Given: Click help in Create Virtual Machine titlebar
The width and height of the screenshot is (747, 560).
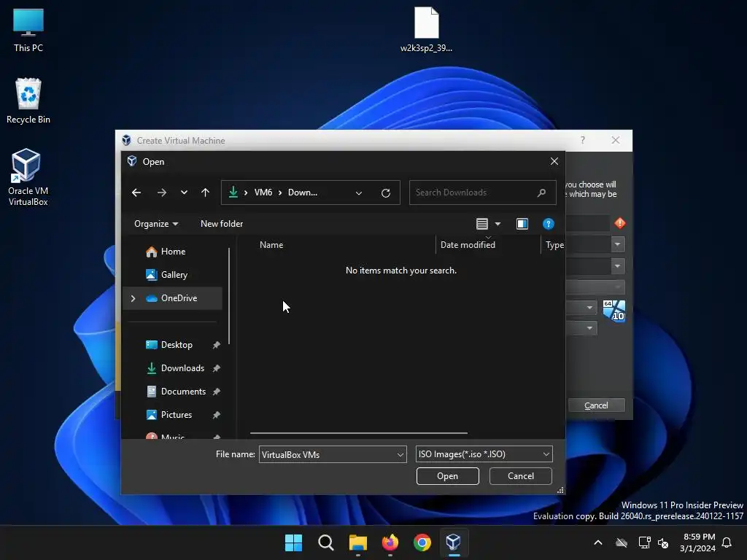Looking at the screenshot, I should tap(583, 140).
